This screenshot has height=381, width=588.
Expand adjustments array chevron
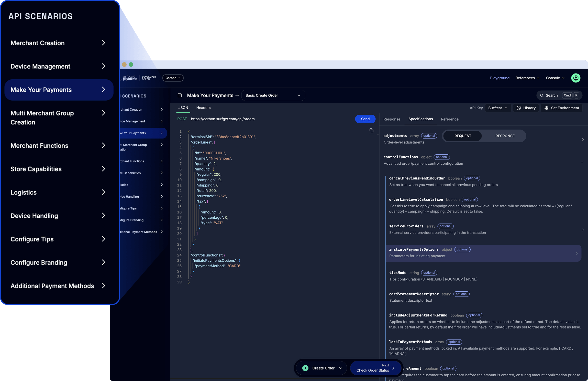click(583, 140)
